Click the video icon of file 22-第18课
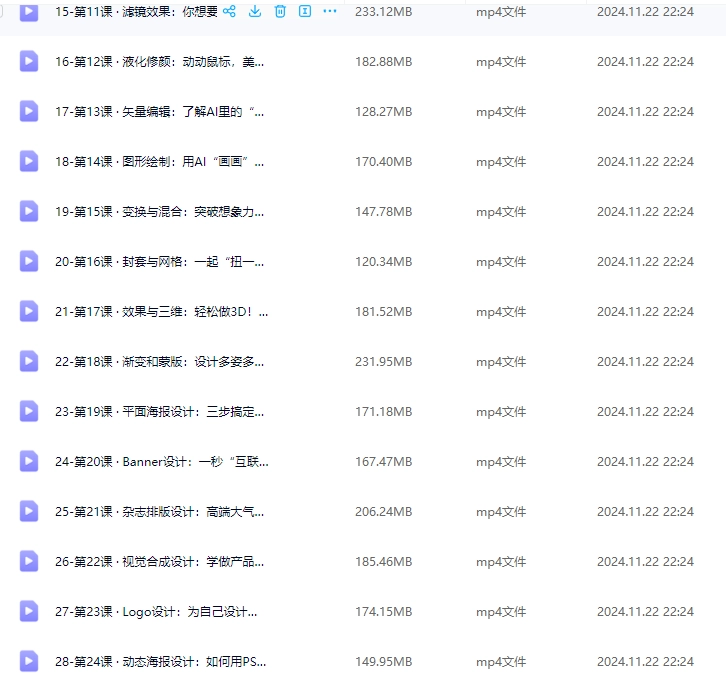This screenshot has width=726, height=673. pyautogui.click(x=29, y=361)
